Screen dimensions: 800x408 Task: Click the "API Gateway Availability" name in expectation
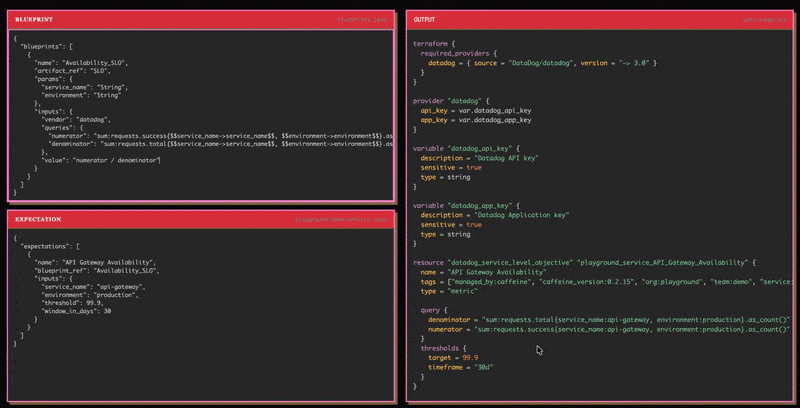click(118, 261)
